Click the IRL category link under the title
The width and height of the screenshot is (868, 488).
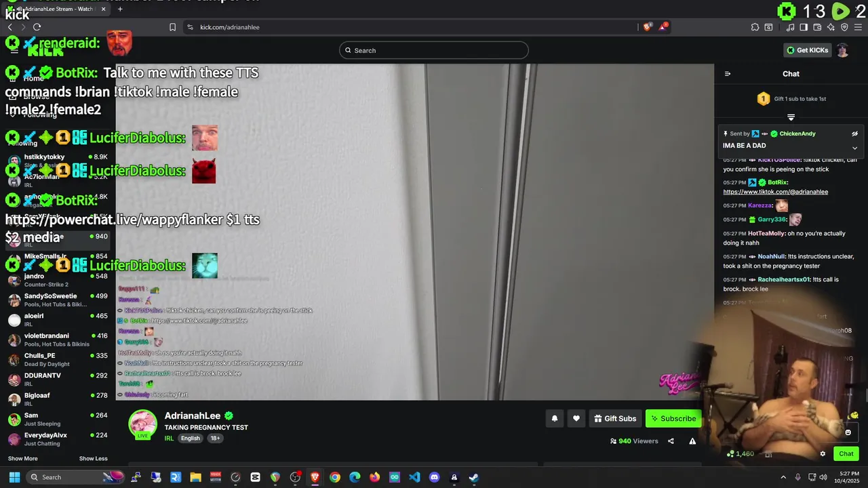[169, 439]
